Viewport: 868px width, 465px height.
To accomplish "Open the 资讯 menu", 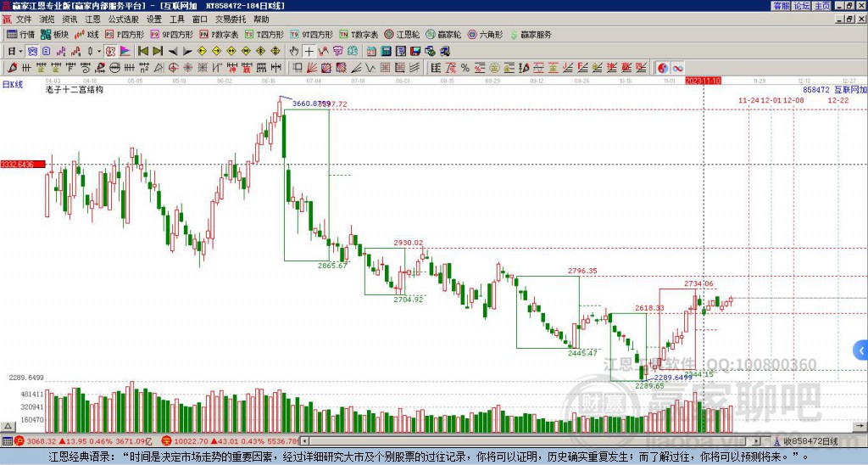I will point(70,20).
